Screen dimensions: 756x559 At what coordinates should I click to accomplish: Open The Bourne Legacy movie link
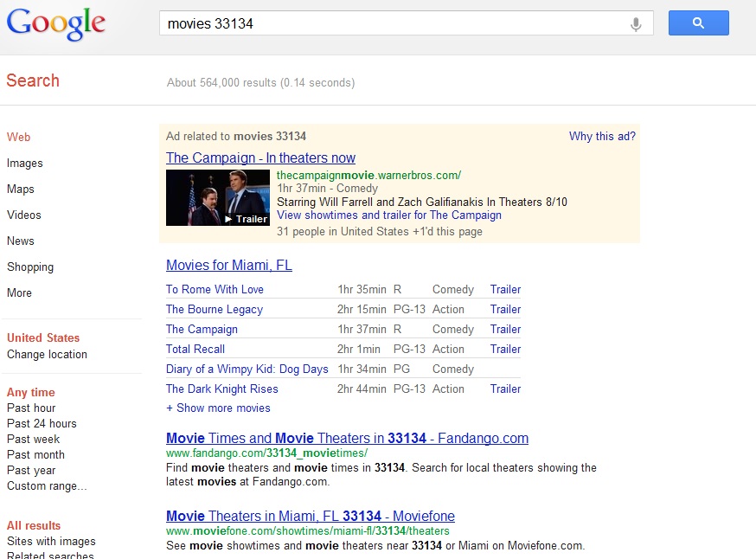(x=214, y=310)
